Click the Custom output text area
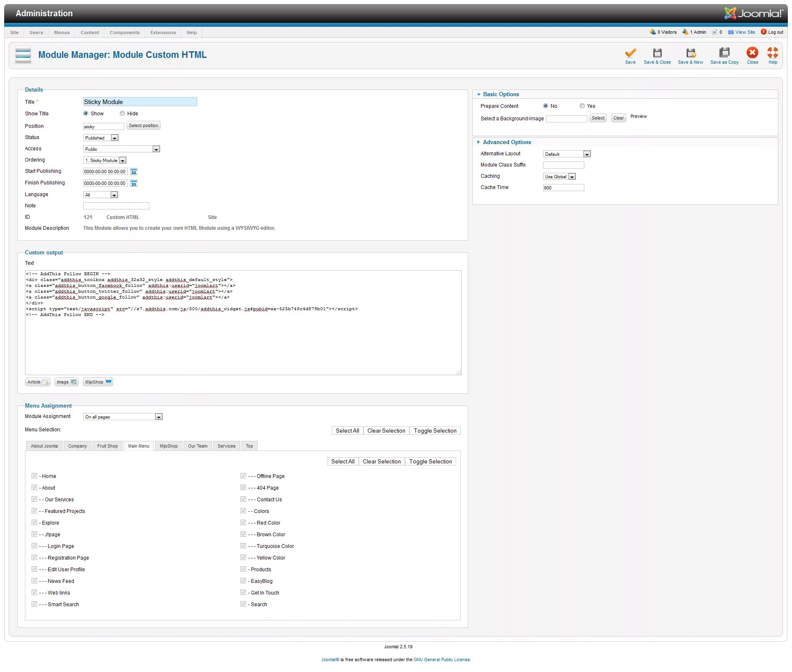The height and width of the screenshot is (672, 792). point(243,323)
